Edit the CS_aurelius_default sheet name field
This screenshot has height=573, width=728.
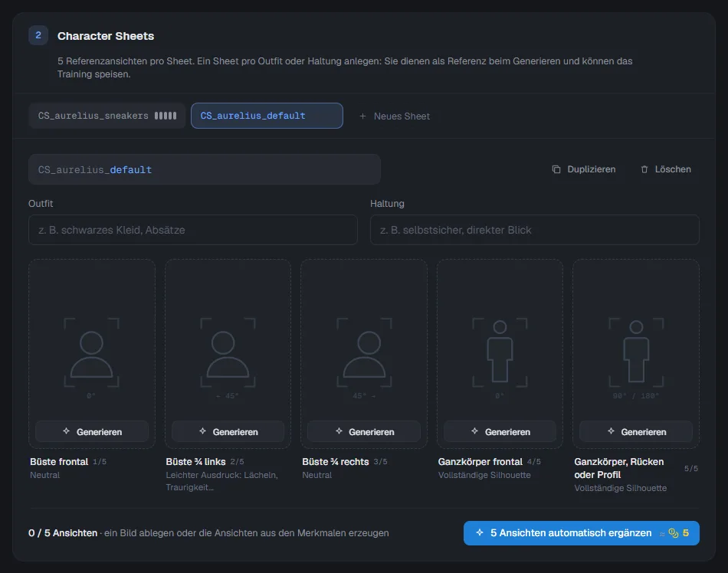(x=205, y=170)
